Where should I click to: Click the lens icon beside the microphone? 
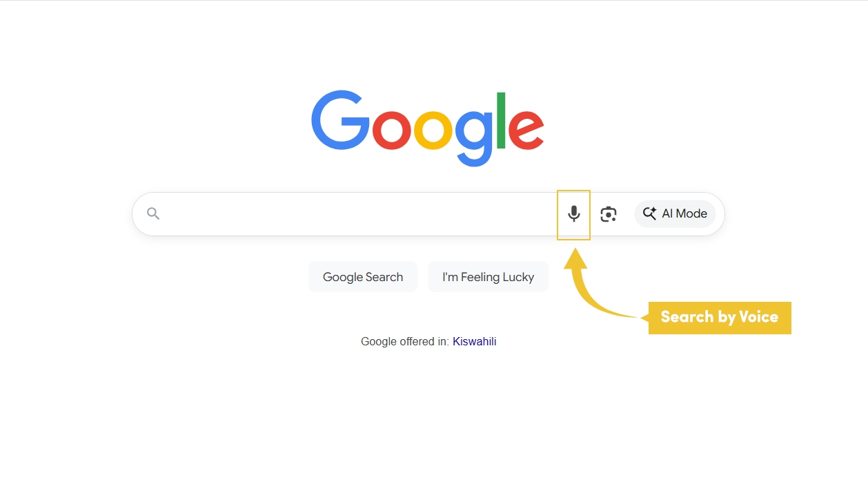608,213
